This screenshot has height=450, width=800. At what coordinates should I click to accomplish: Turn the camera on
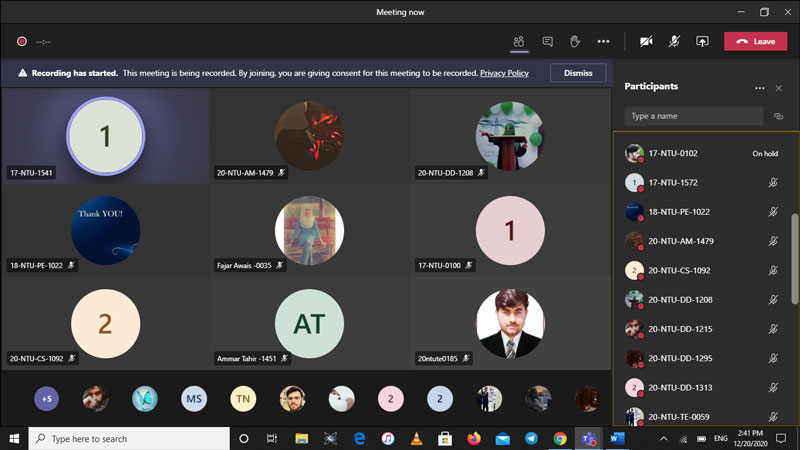(x=646, y=41)
